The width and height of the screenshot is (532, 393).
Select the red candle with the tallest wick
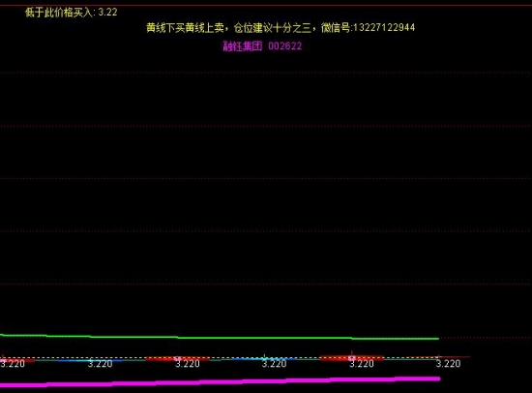(352, 357)
